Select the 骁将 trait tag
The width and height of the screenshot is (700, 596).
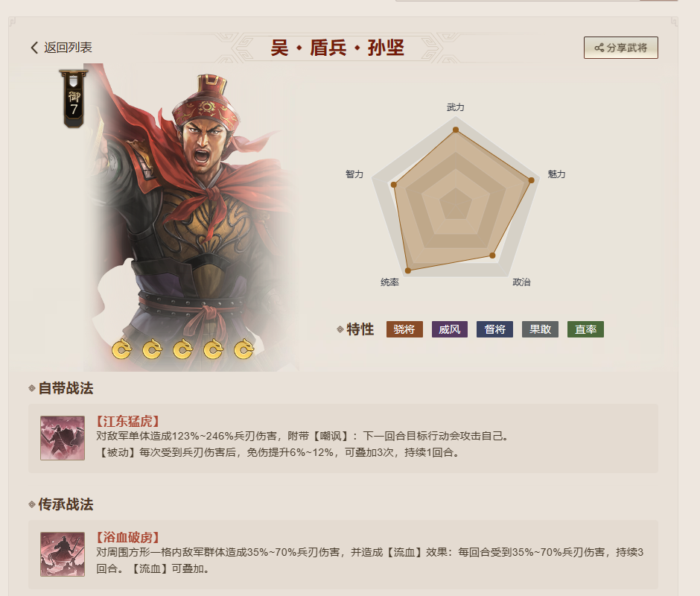point(404,330)
